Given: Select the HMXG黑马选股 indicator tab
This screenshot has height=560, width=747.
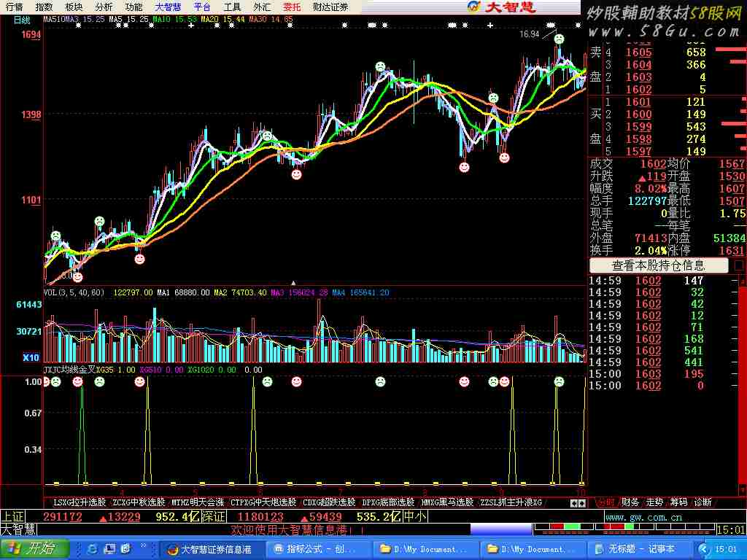Looking at the screenshot, I should pyautogui.click(x=447, y=502).
